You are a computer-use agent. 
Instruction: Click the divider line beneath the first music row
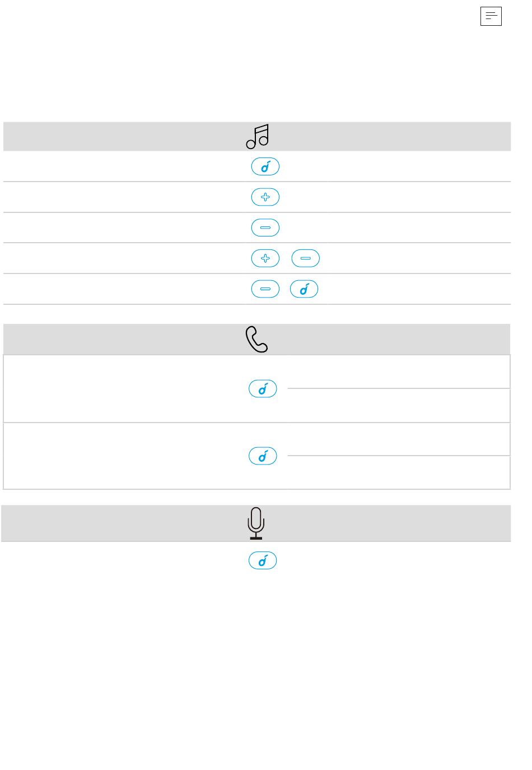coord(112,182)
